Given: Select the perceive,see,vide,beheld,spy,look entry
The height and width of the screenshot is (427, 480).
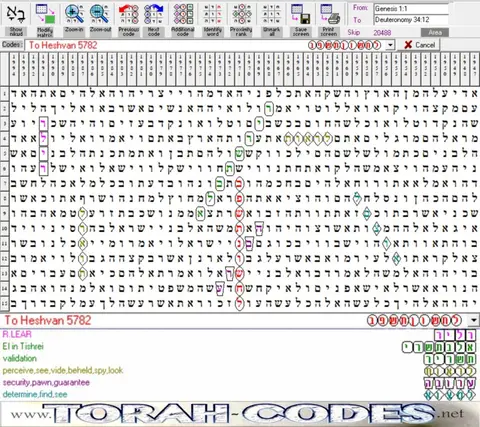Looking at the screenshot, I should tap(63, 370).
